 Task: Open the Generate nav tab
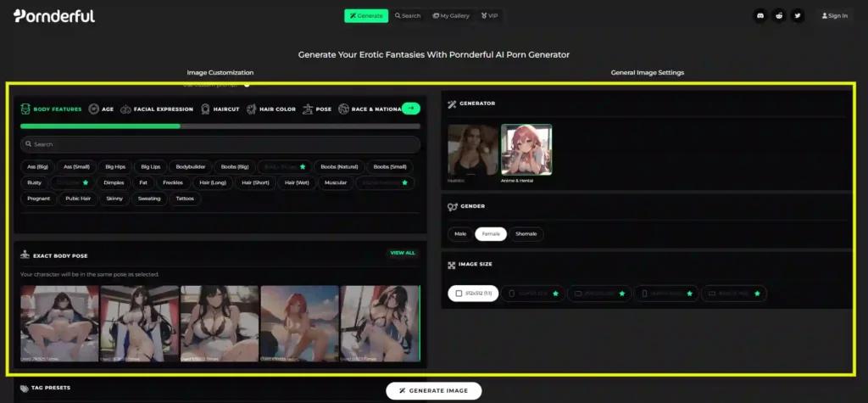(366, 15)
